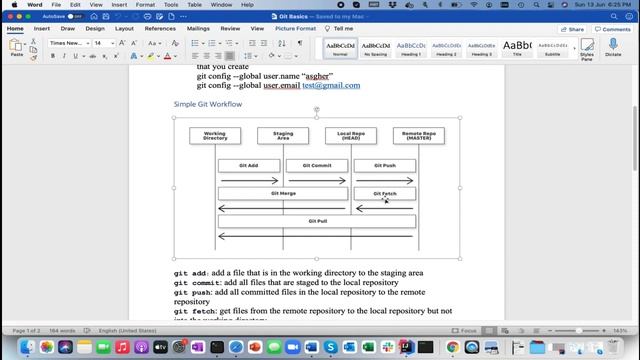Click the Print icon in title bar
This screenshot has height=360, width=640.
point(147,16)
